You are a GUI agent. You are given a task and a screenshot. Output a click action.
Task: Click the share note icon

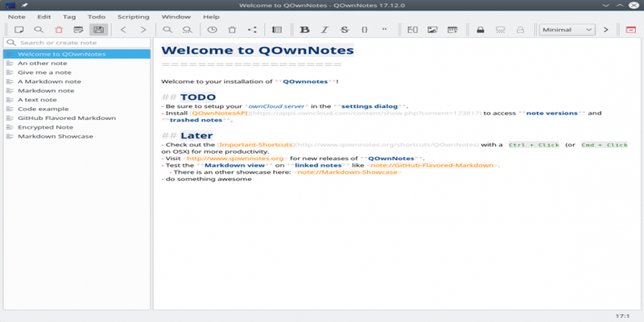252,30
